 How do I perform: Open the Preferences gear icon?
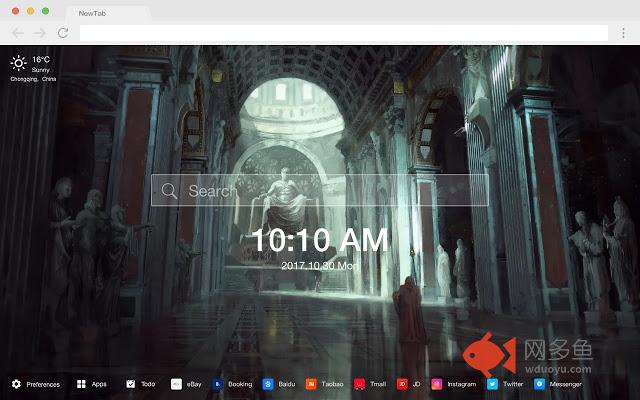(16, 384)
